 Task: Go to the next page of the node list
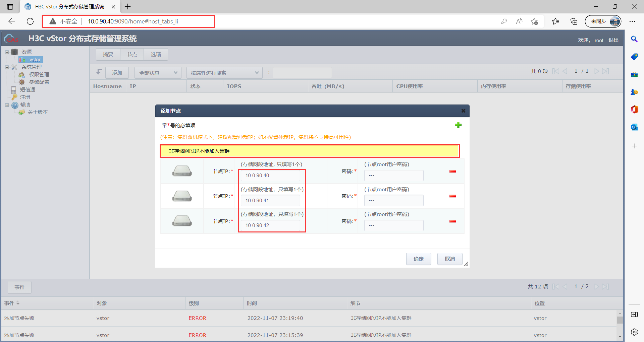(596, 71)
